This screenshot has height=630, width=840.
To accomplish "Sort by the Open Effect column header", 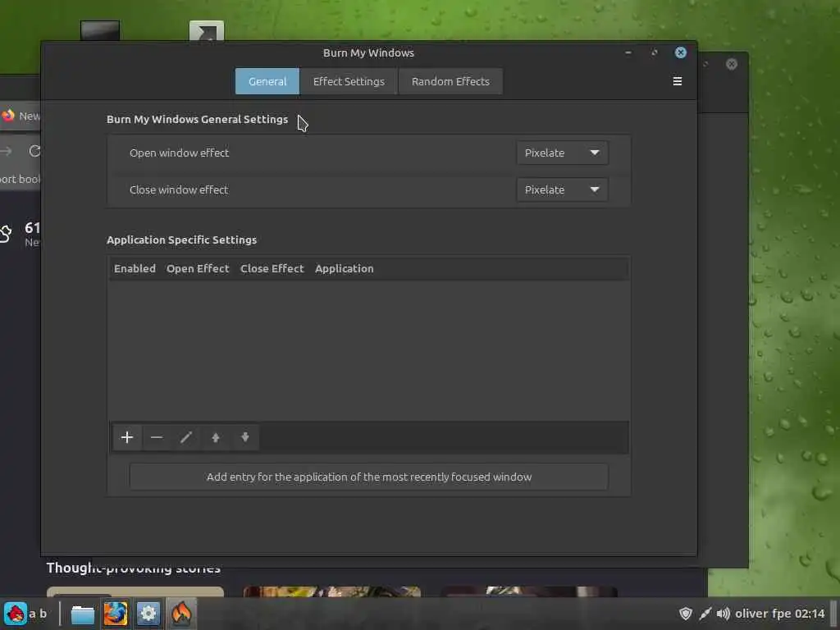I will tap(198, 268).
